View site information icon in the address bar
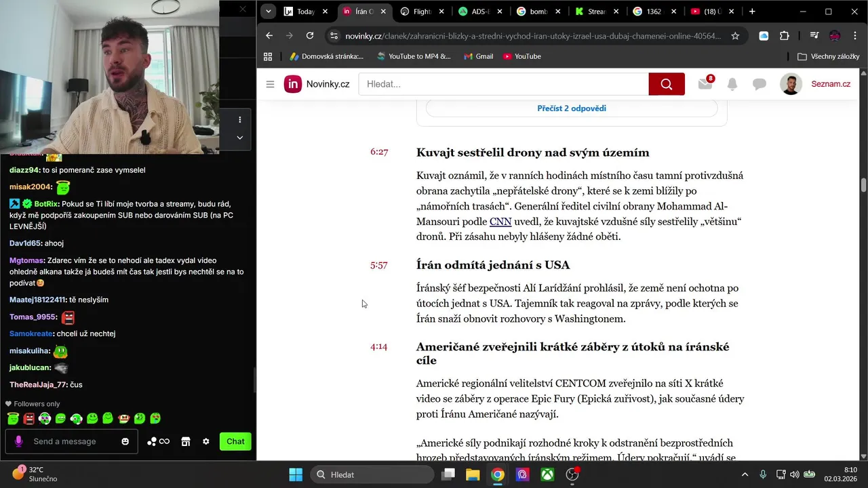Screen dimensions: 868x488 click(332, 36)
